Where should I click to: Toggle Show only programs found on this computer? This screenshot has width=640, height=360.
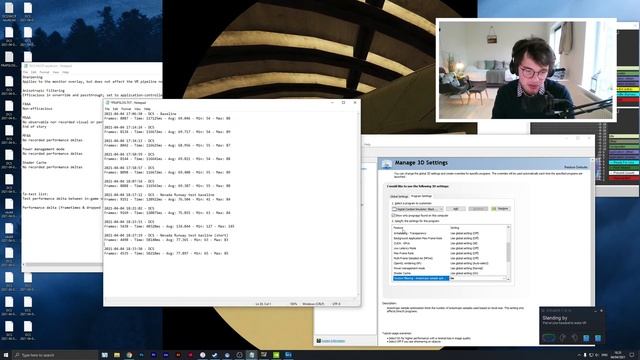pyautogui.click(x=394, y=215)
